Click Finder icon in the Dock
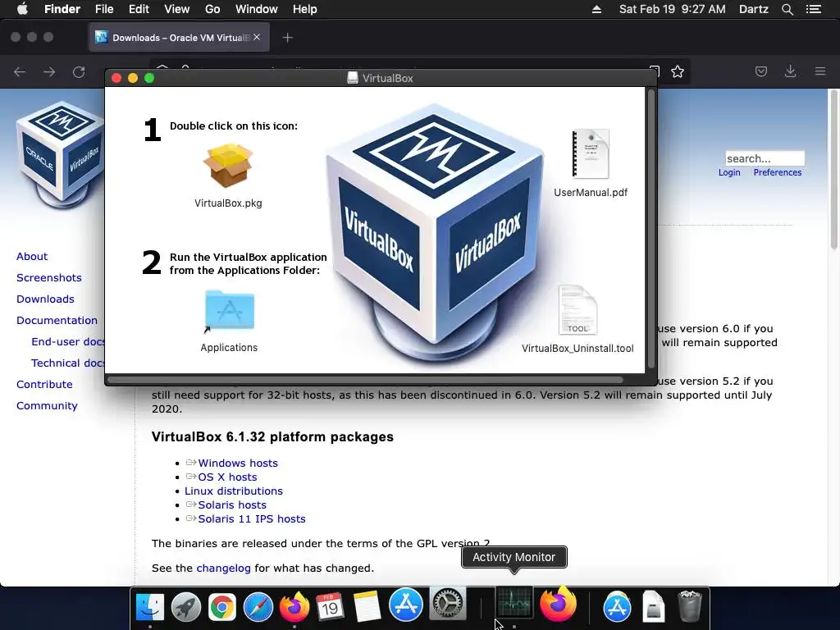The height and width of the screenshot is (630, 840). coord(149,606)
